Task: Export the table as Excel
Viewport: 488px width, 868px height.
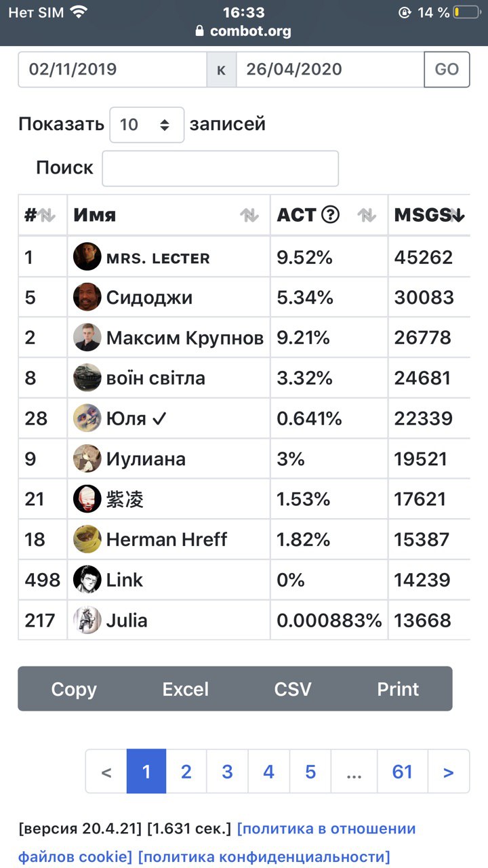Action: point(186,689)
